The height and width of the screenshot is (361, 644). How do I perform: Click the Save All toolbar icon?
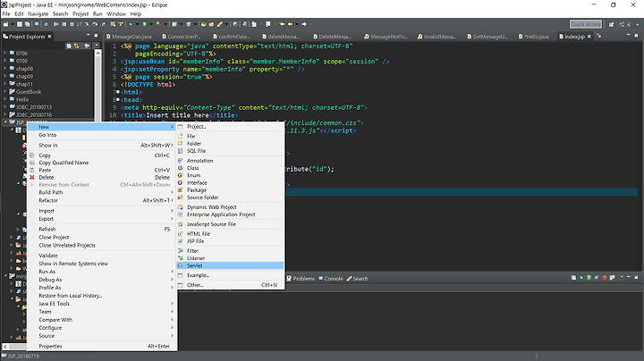click(27, 24)
